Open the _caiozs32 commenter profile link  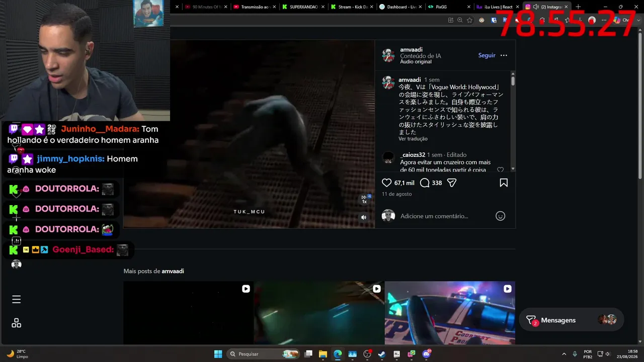click(413, 155)
